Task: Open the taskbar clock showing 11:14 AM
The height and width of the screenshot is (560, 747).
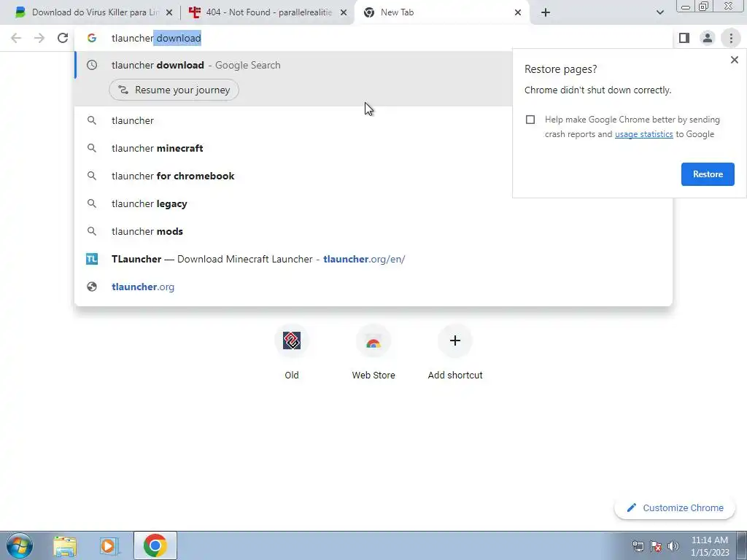Action: [x=710, y=546]
